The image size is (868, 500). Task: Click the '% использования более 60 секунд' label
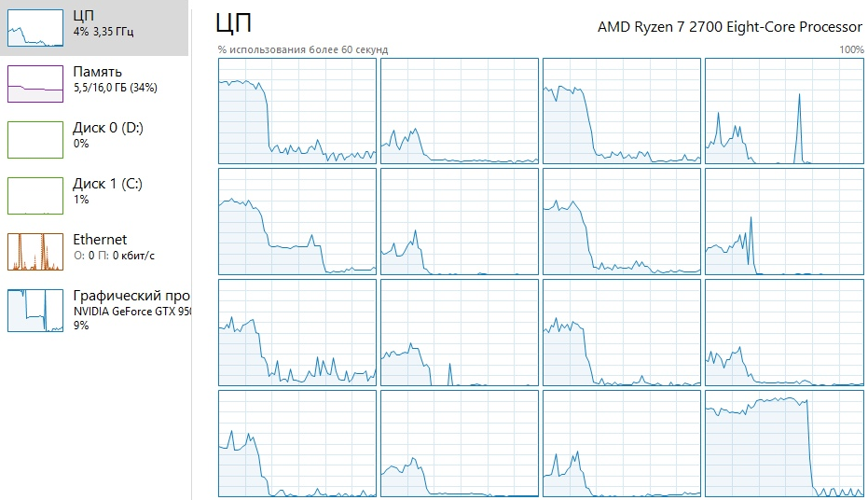(303, 49)
